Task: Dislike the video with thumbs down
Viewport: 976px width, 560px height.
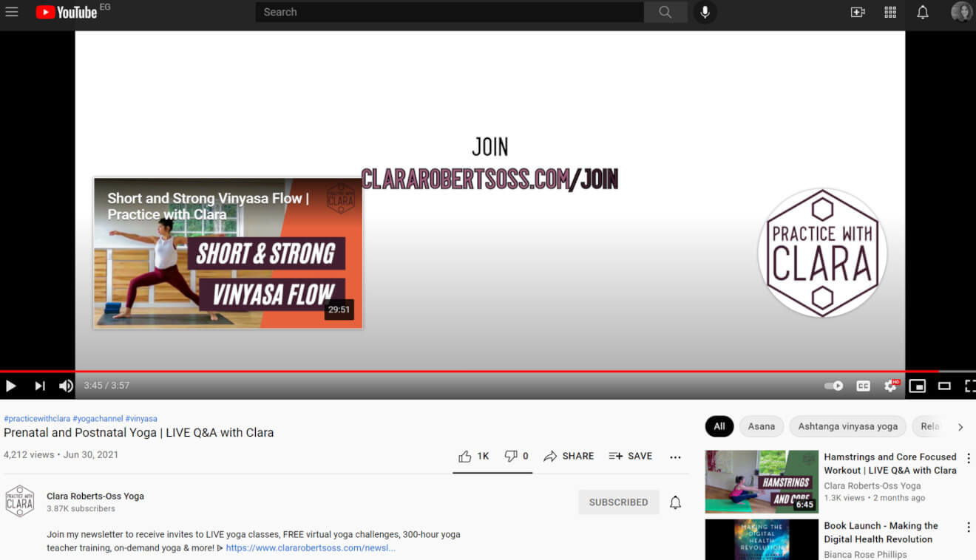Action: coord(516,457)
